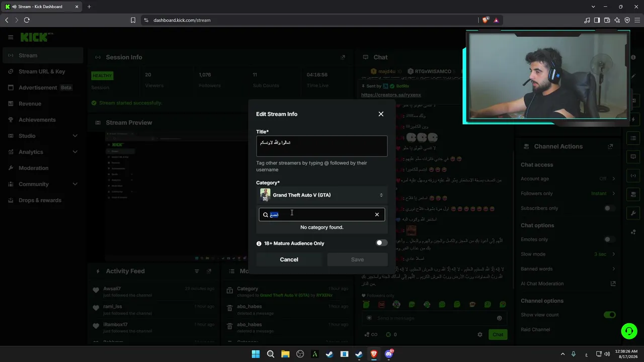The height and width of the screenshot is (362, 644).
Task: Close the Edit Stream Info dialog
Action: tap(381, 114)
